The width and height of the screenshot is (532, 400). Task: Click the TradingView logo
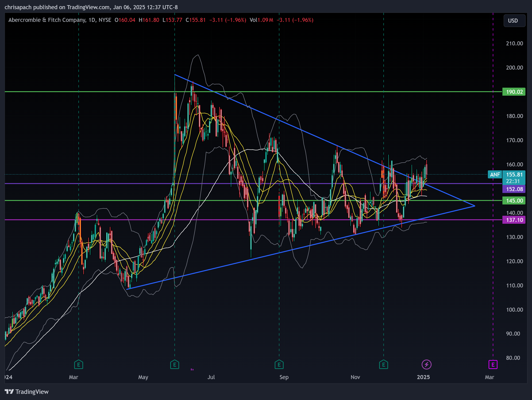point(27,392)
